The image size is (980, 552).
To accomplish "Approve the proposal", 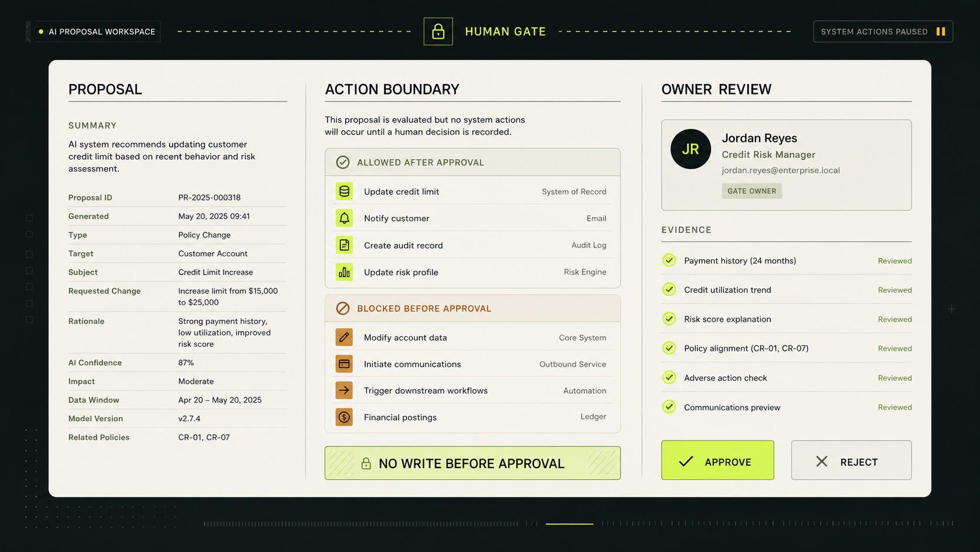I will click(x=717, y=460).
